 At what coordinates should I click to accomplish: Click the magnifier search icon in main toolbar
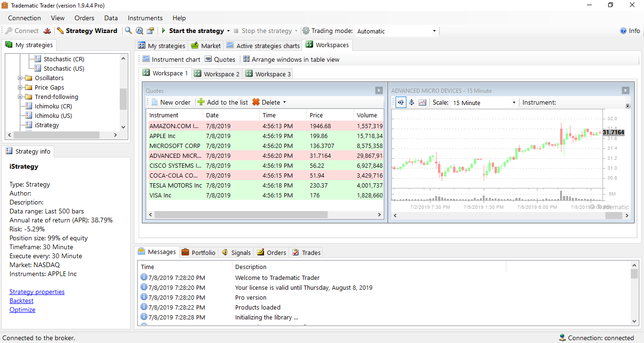click(x=128, y=31)
